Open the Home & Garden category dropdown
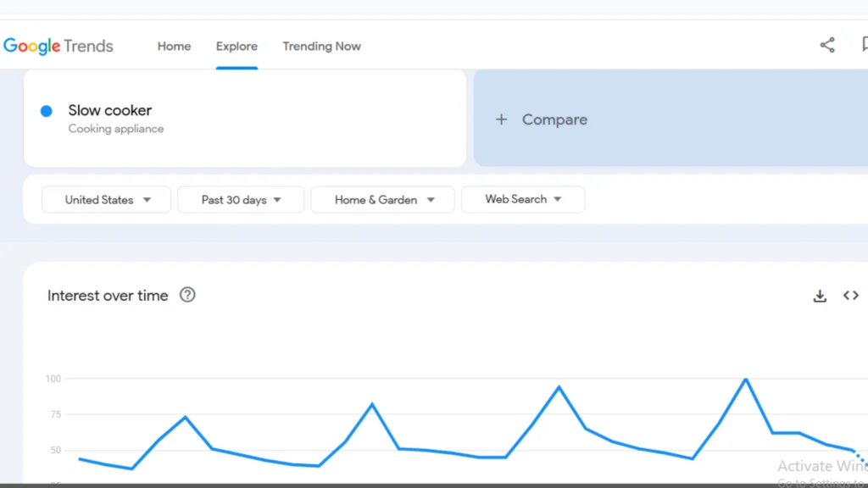Screen dimensions: 868x488 click(382, 199)
